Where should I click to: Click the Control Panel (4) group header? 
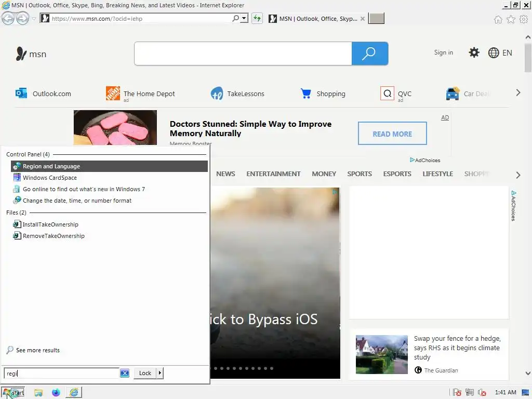(28, 154)
